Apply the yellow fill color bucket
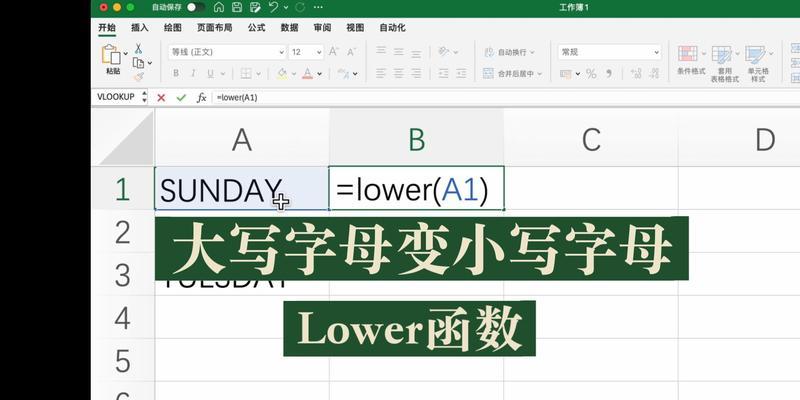Screen dimensions: 800x400 click(x=282, y=73)
